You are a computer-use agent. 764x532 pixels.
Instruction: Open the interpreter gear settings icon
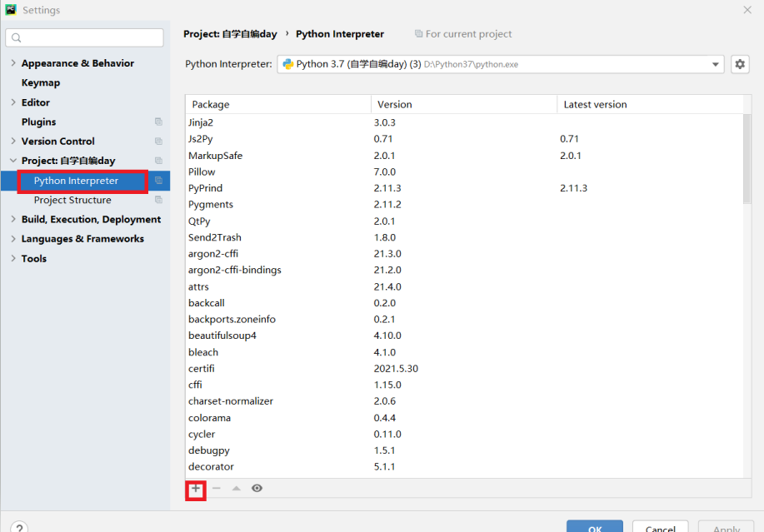tap(740, 64)
